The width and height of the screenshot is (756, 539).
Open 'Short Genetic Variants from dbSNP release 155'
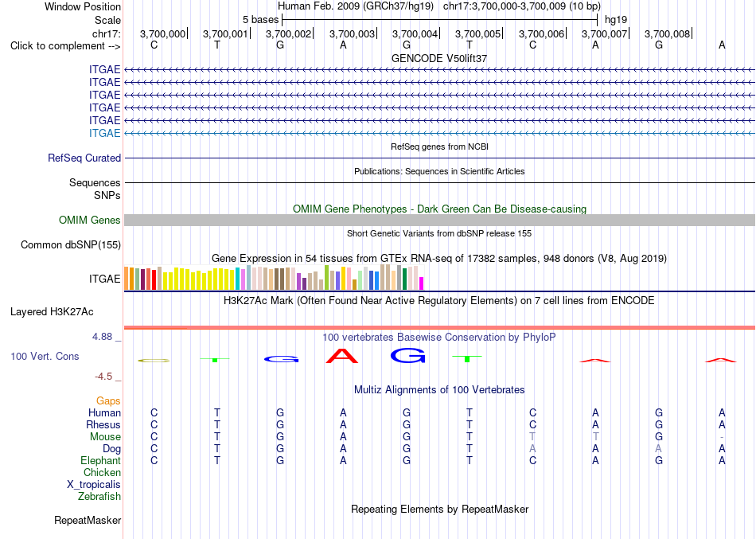[439, 233]
